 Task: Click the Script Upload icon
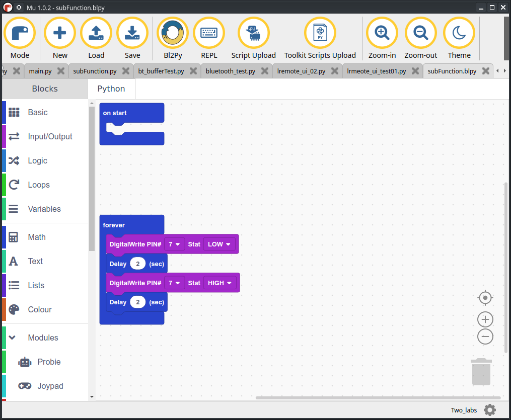pyautogui.click(x=254, y=33)
